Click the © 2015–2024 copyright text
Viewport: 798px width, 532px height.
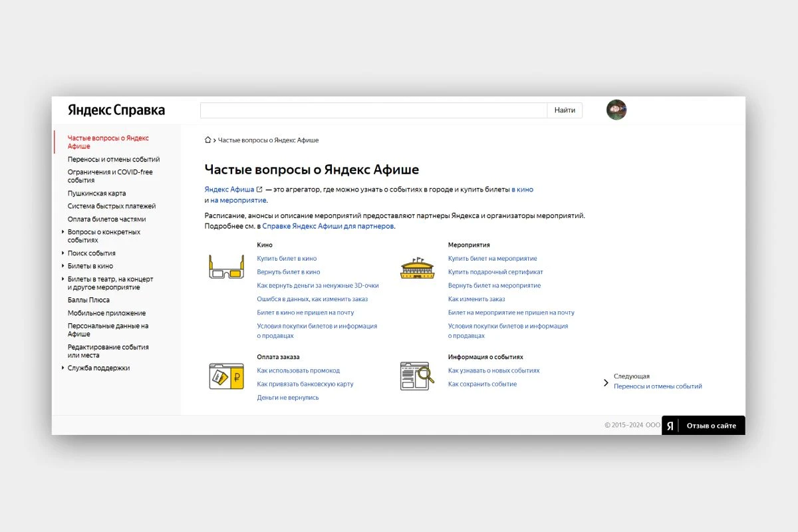tap(632, 426)
